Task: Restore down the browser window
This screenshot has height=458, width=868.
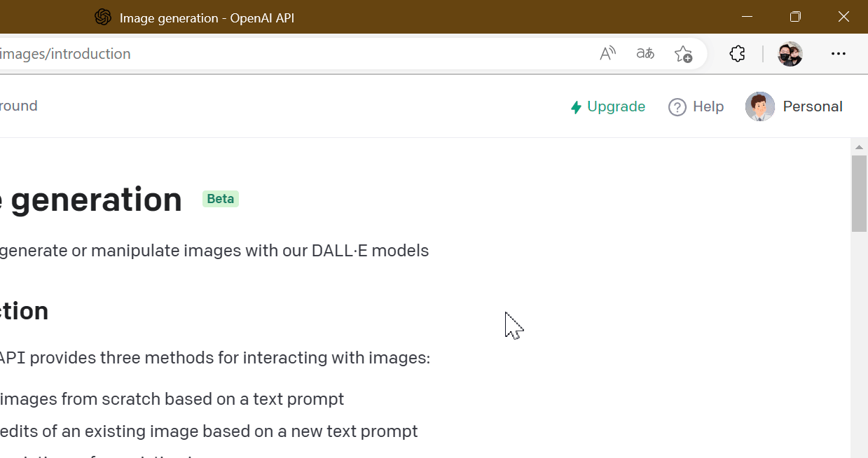Action: 795,17
